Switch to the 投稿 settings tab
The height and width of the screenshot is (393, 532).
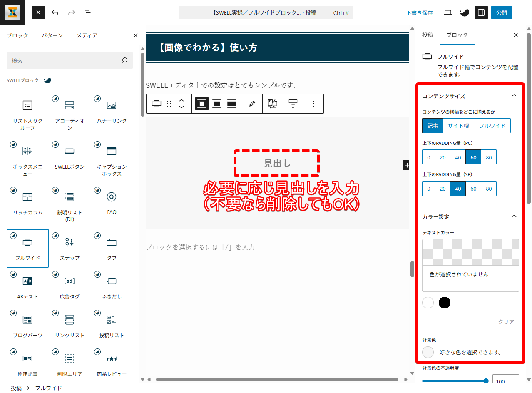(428, 35)
